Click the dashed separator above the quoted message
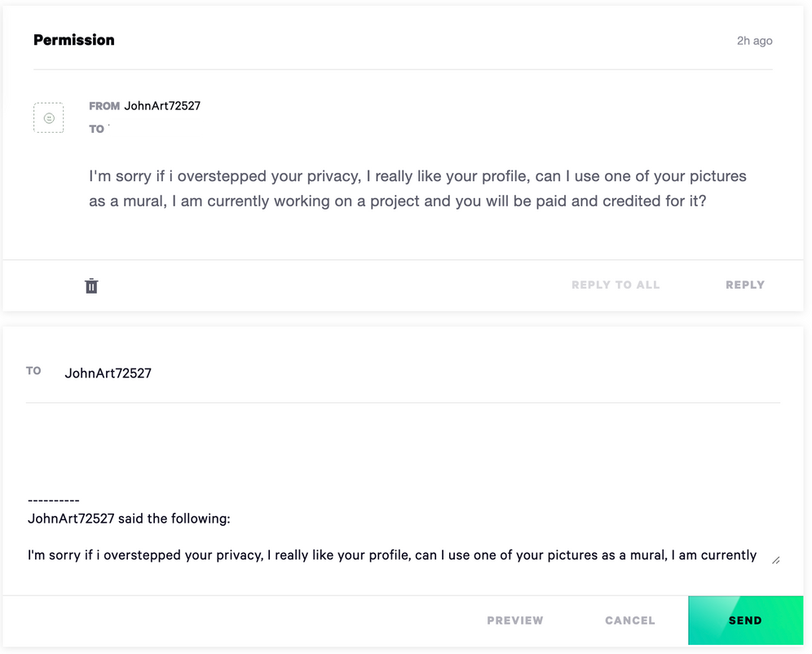Image resolution: width=812 pixels, height=654 pixels. (x=52, y=500)
